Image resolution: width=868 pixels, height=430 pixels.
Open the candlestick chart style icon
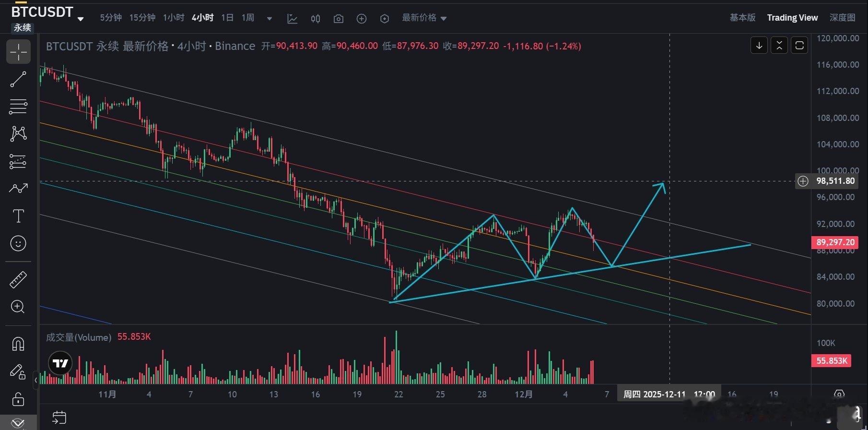[x=315, y=19]
